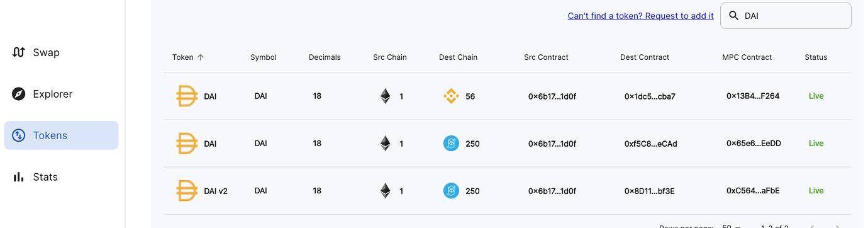Image resolution: width=868 pixels, height=228 pixels.
Task: Click the Explorer compass icon
Action: 19,94
